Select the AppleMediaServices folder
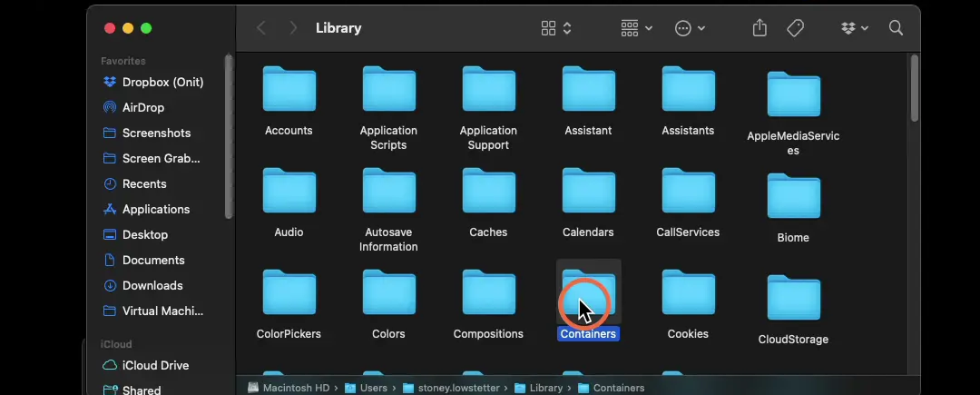The height and width of the screenshot is (395, 980). coord(794,94)
